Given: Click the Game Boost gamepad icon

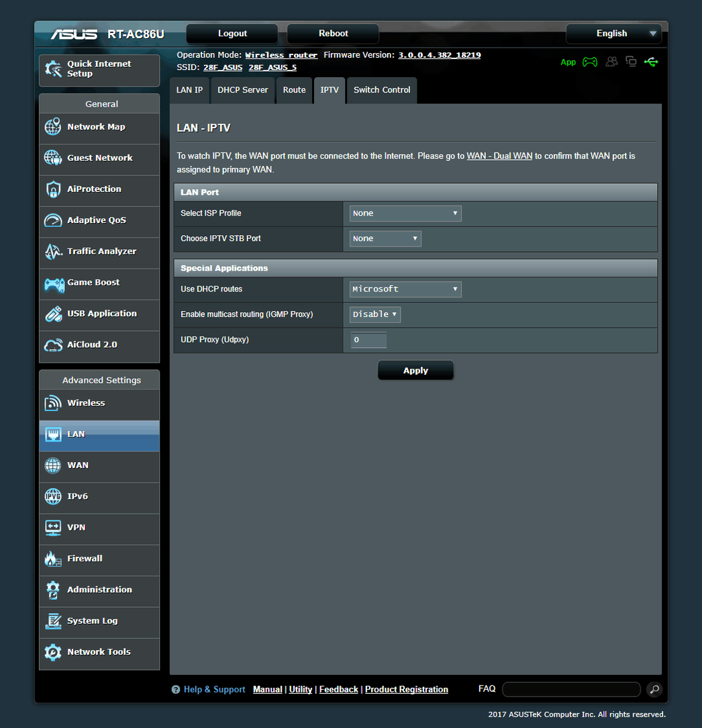Looking at the screenshot, I should click(x=54, y=284).
